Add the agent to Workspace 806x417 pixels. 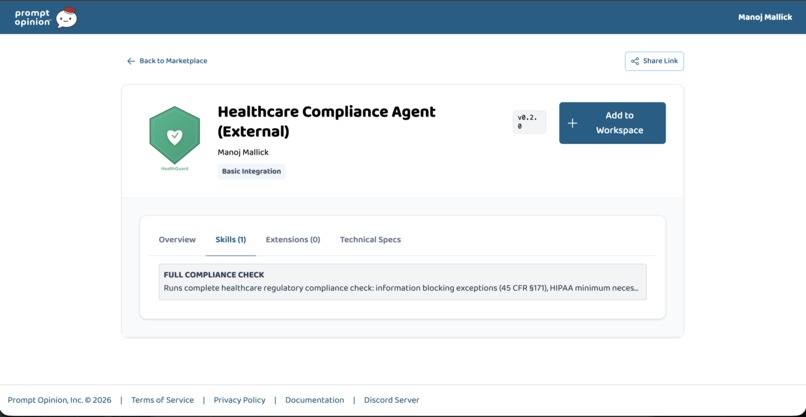pyautogui.click(x=612, y=123)
